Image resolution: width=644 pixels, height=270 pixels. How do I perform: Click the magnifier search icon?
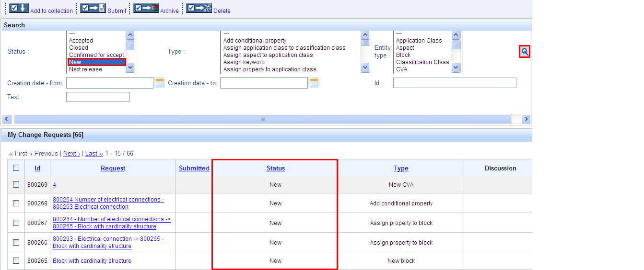point(525,52)
